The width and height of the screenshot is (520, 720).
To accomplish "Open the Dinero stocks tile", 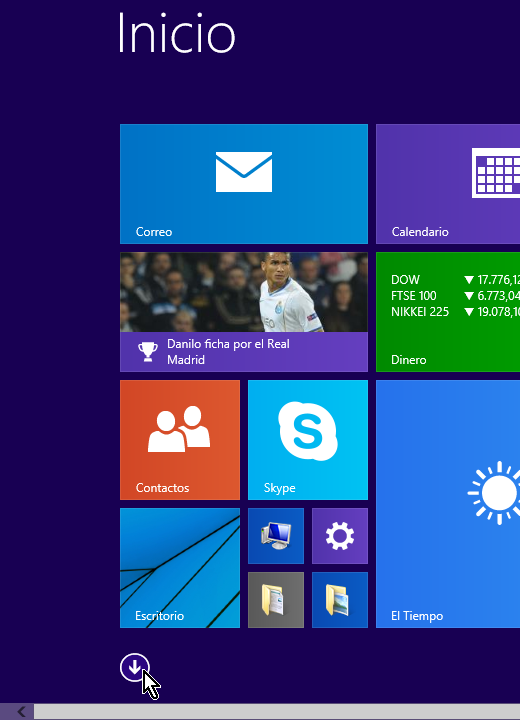I will pos(448,312).
